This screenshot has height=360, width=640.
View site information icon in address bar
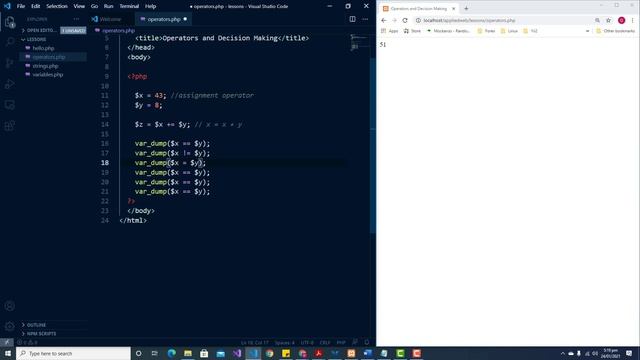click(x=418, y=20)
